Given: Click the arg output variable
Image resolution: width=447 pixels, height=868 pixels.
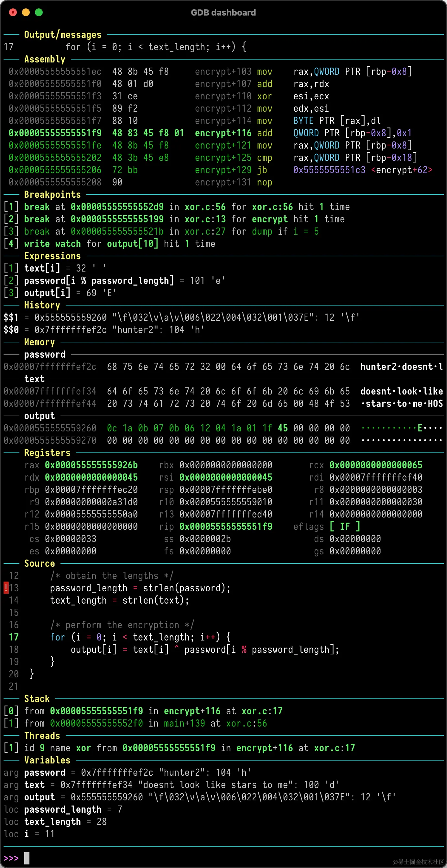Looking at the screenshot, I should pyautogui.click(x=200, y=797).
